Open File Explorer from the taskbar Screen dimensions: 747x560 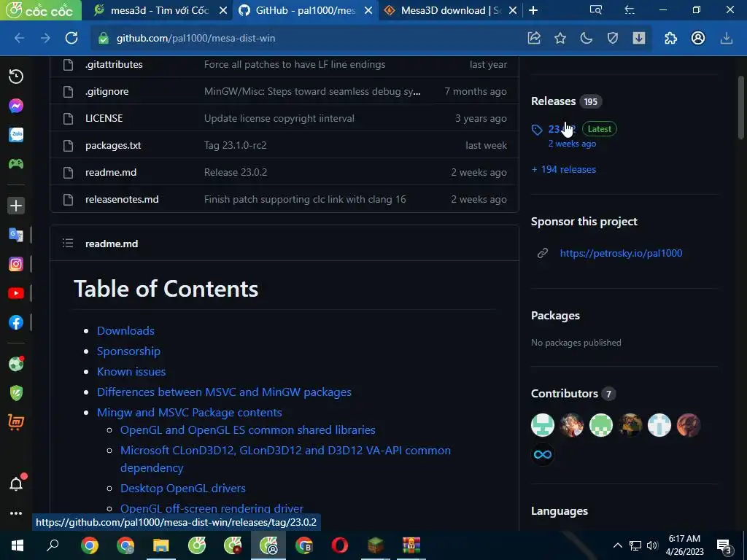[161, 545]
